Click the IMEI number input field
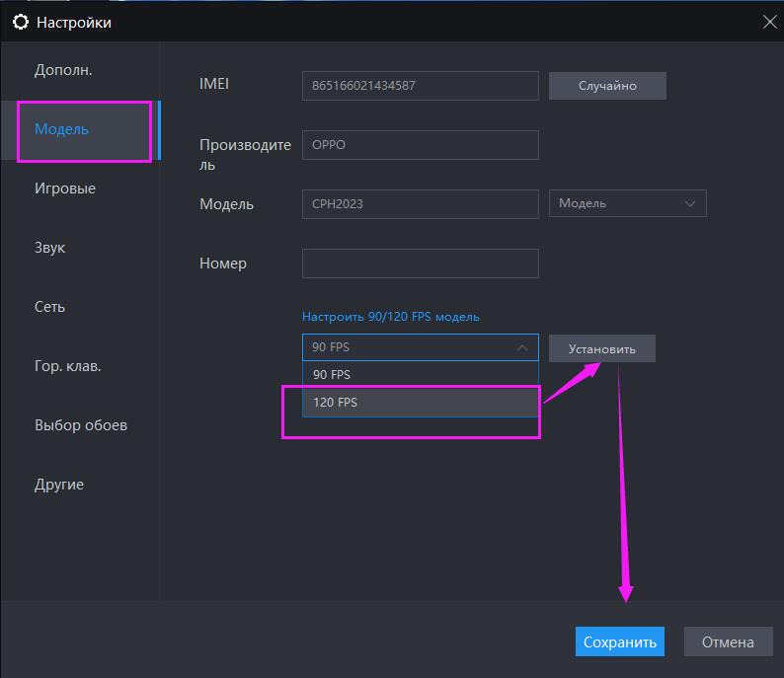Image resolution: width=784 pixels, height=678 pixels. tap(420, 86)
